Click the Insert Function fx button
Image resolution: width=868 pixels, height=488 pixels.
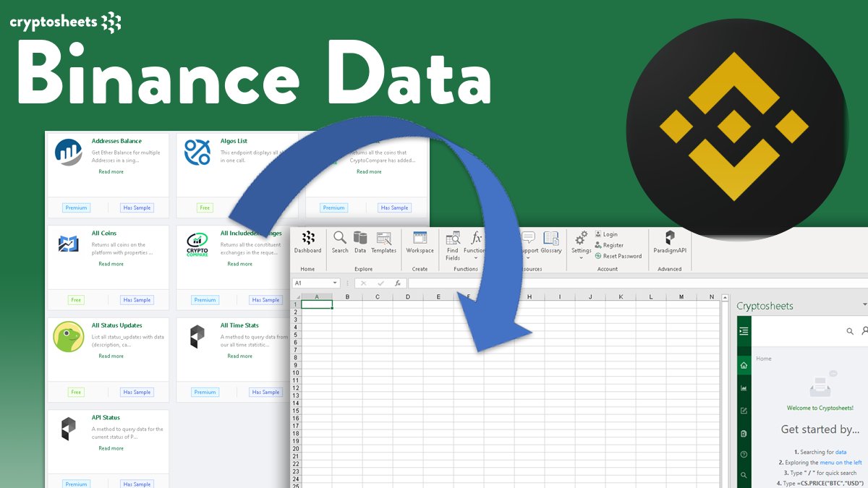tap(398, 283)
